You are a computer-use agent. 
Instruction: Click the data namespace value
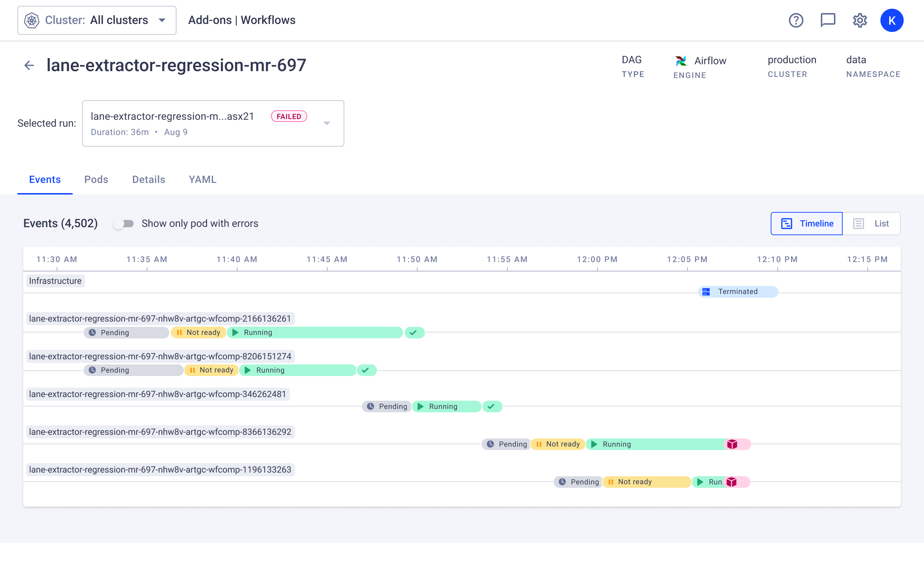856,60
